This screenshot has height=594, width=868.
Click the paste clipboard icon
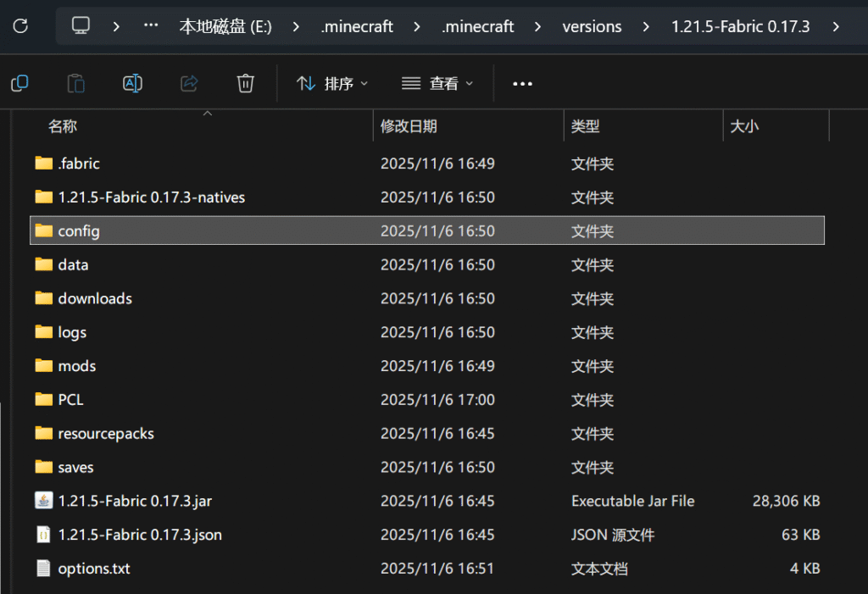coord(76,83)
